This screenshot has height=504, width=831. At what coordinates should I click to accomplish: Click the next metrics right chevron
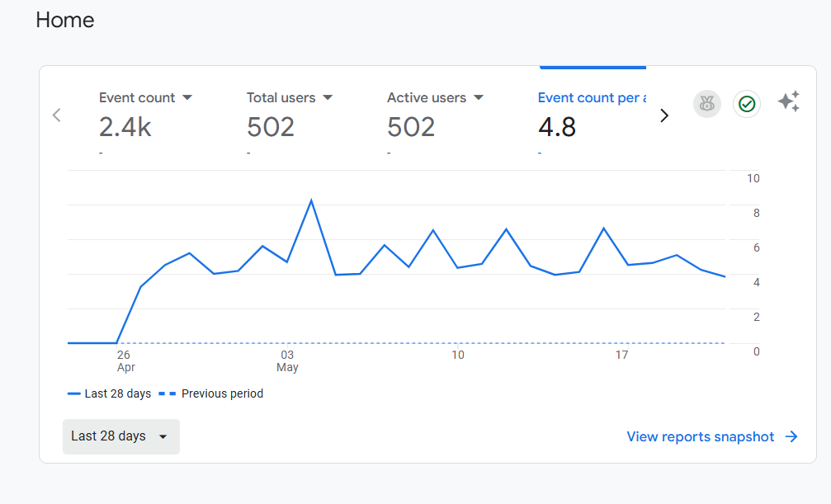664,115
